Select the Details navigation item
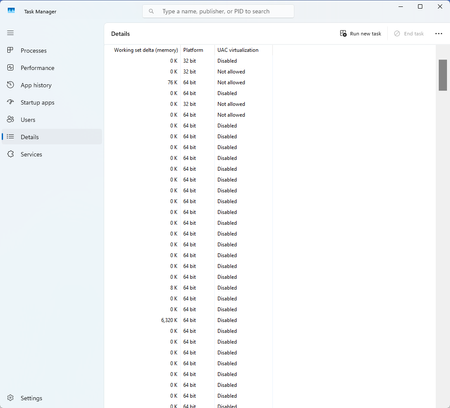 tap(52, 137)
